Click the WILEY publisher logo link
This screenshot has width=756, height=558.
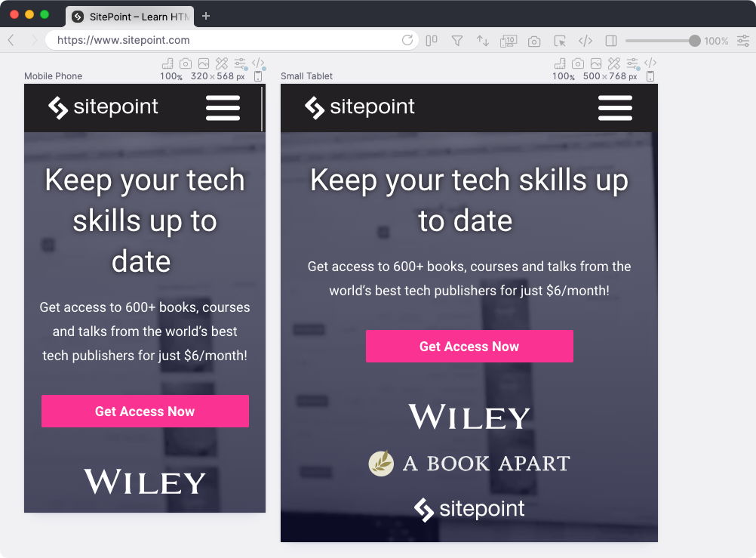point(469,417)
